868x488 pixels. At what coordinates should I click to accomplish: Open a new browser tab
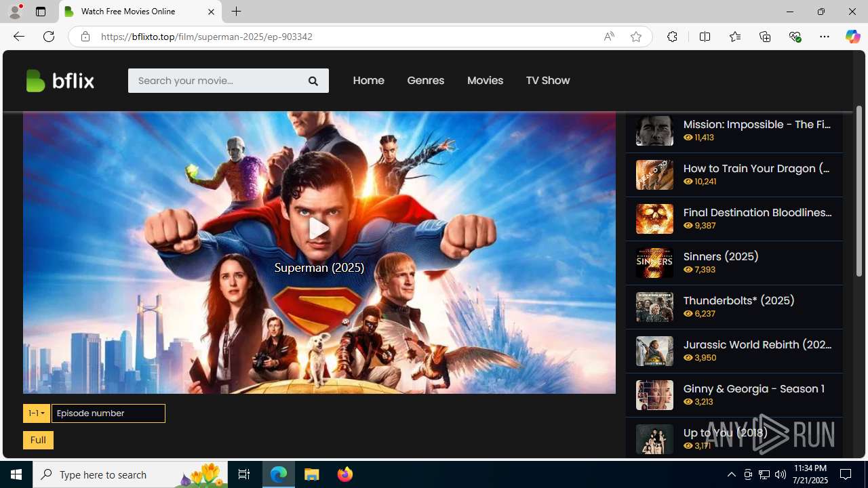point(236,12)
